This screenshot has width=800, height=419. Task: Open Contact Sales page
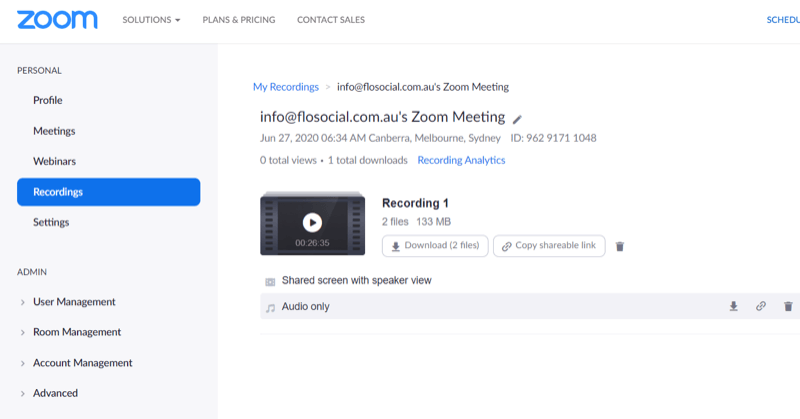(x=331, y=20)
